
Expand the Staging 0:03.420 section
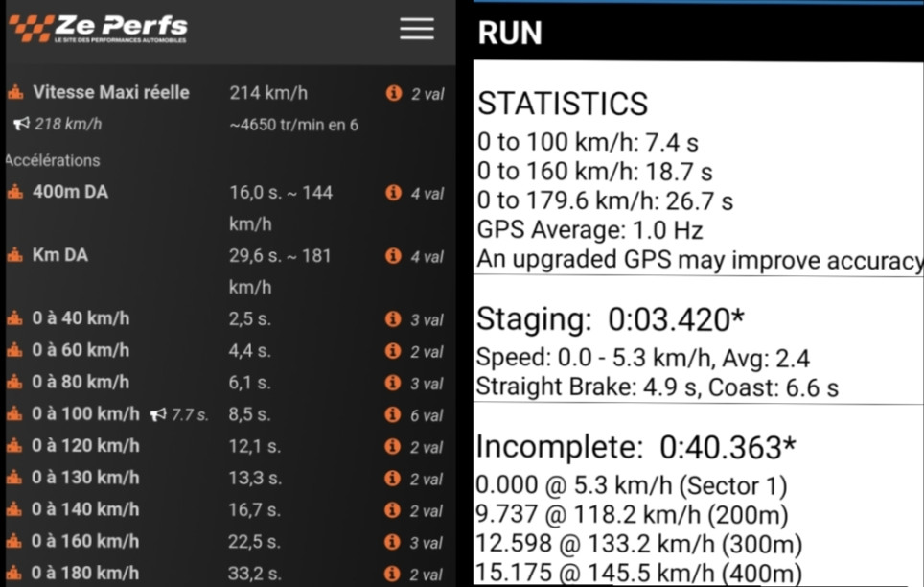pos(610,318)
